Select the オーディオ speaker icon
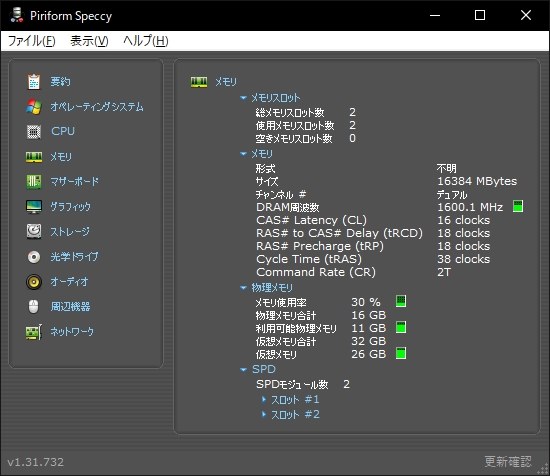 pyautogui.click(x=34, y=282)
